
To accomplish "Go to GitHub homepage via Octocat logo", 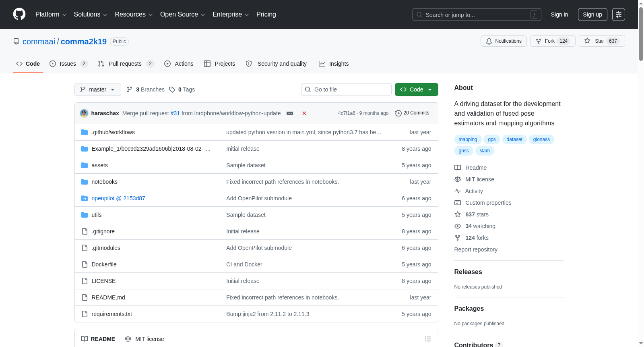I will (x=19, y=15).
